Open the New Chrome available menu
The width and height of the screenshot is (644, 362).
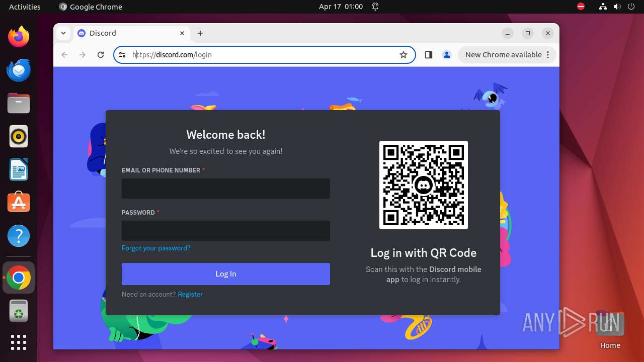pyautogui.click(x=507, y=55)
